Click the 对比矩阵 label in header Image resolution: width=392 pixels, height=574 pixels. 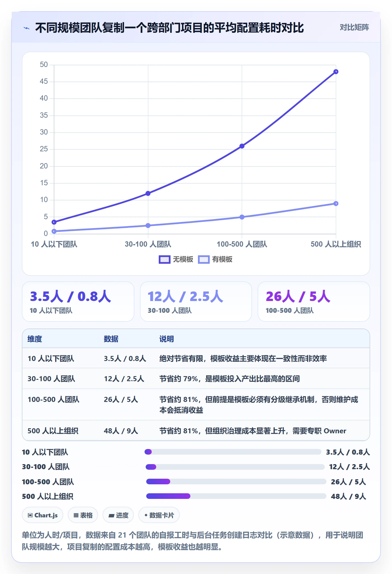click(x=354, y=27)
